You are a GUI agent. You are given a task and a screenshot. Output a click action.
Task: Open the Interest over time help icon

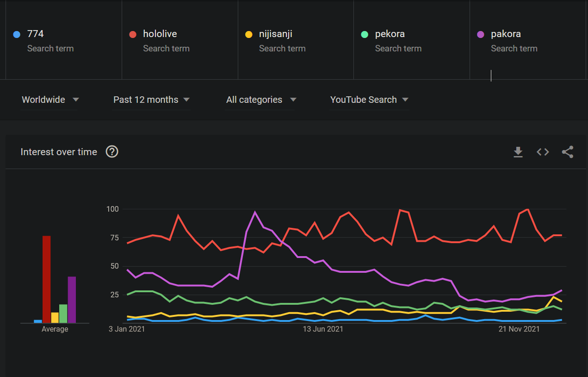(112, 151)
